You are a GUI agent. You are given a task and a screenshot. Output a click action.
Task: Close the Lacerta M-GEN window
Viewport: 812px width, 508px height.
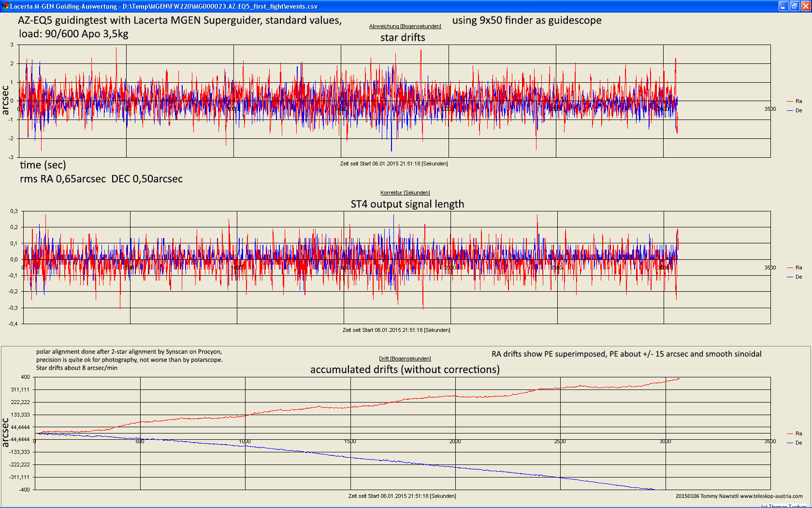tap(806, 6)
